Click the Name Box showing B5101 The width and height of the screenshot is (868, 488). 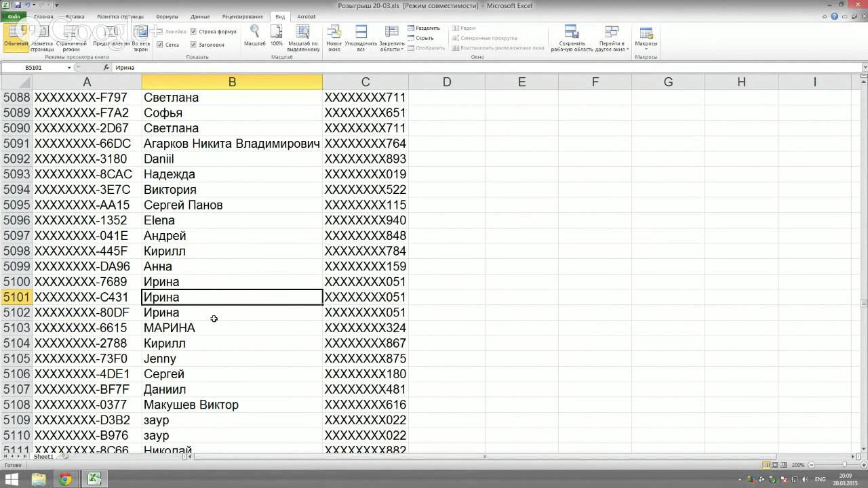34,68
